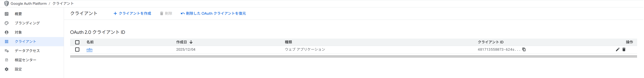Screen dimensions: 644x78
Task: Click the 設定 gear icon
Action: pos(7,69)
